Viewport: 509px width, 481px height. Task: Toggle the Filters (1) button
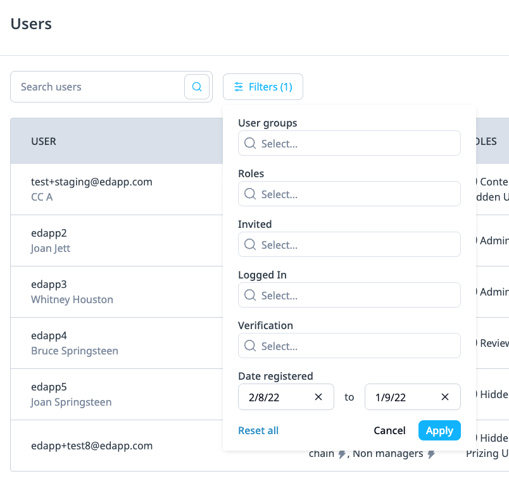point(263,87)
